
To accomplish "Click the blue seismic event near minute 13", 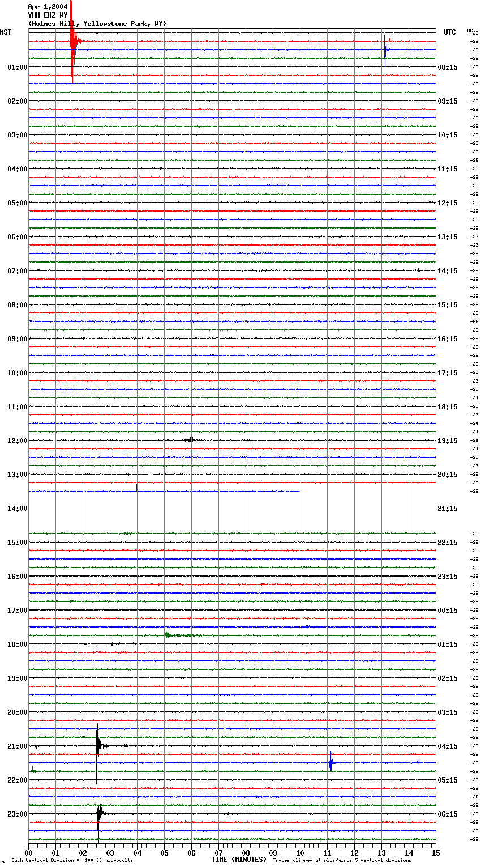I will pyautogui.click(x=386, y=50).
